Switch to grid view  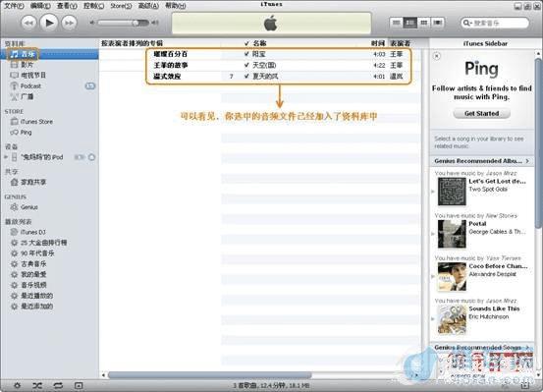pos(423,23)
